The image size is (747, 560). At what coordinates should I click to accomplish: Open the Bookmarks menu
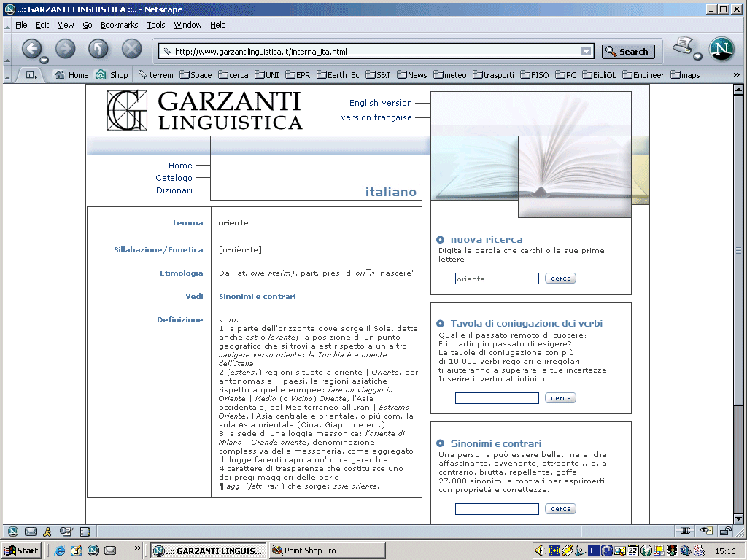[119, 25]
